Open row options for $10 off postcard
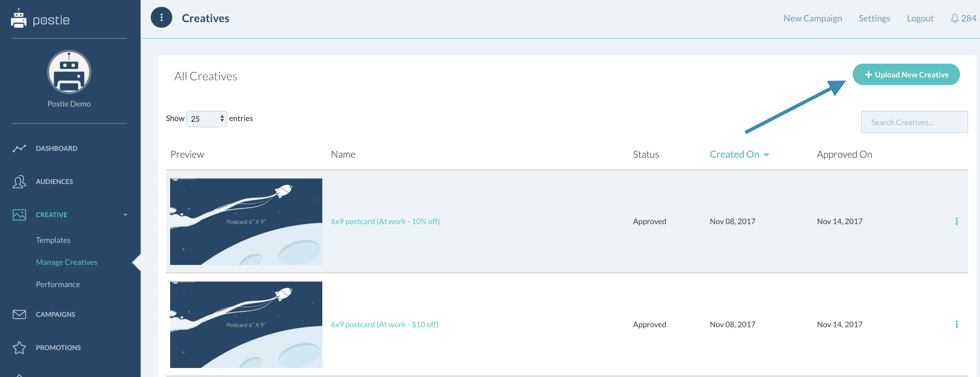Image resolution: width=980 pixels, height=377 pixels. 956,324
